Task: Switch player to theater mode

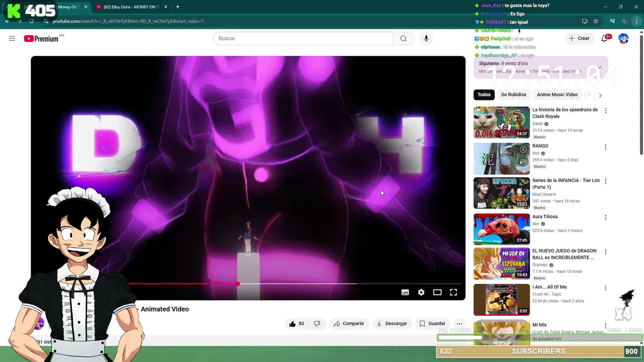Action: click(x=437, y=292)
